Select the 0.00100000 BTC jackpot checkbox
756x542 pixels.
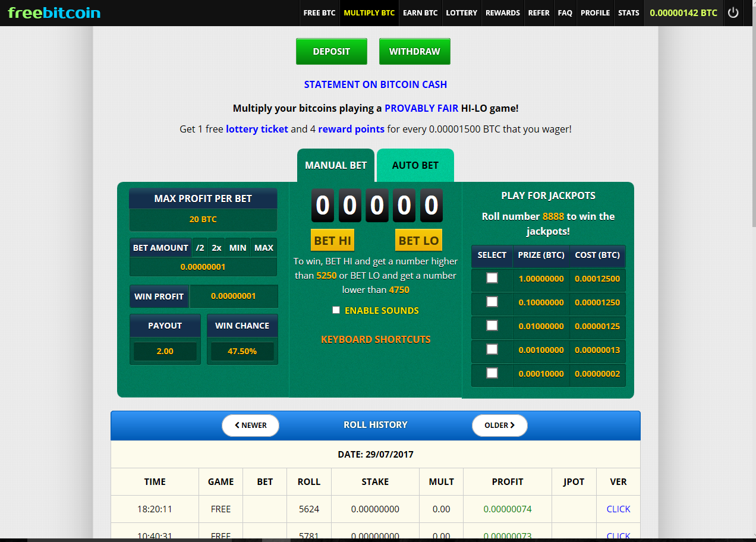[492, 349]
